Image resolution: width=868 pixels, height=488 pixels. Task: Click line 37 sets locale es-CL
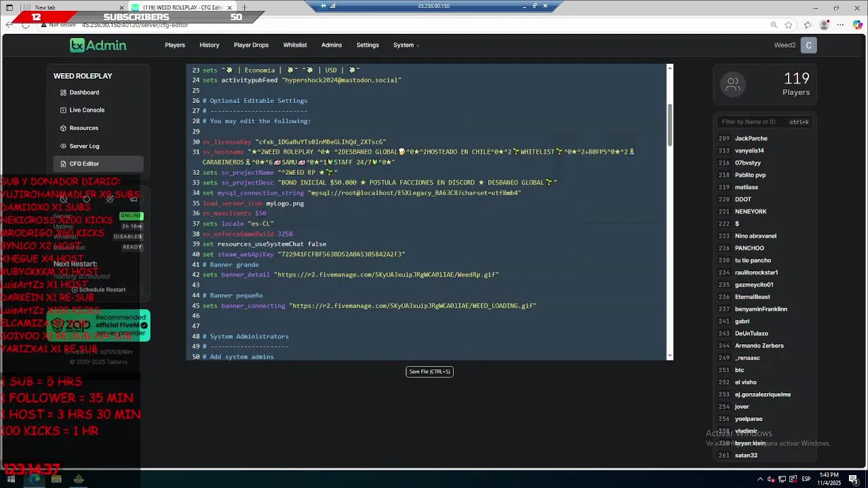tap(237, 224)
